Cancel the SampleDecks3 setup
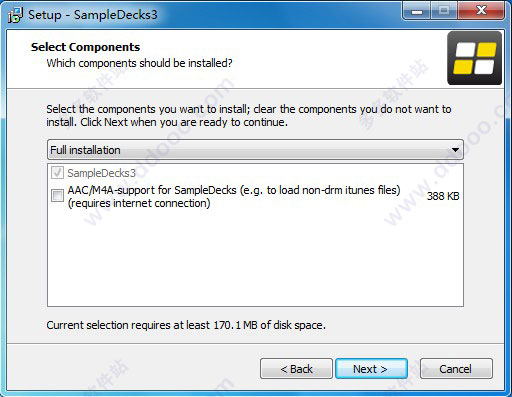This screenshot has width=512, height=397. pos(456,369)
